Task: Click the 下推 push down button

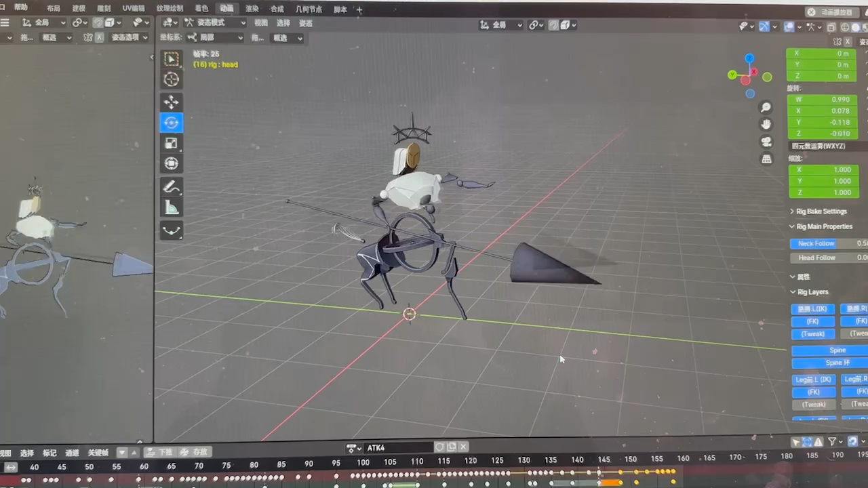Action: click(x=160, y=452)
